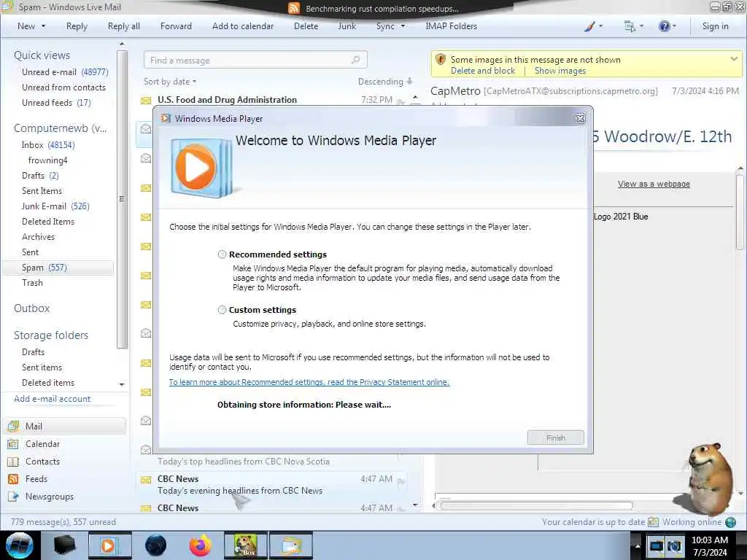Open the Privacy Statement online link
This screenshot has height=560, width=747.
[309, 382]
